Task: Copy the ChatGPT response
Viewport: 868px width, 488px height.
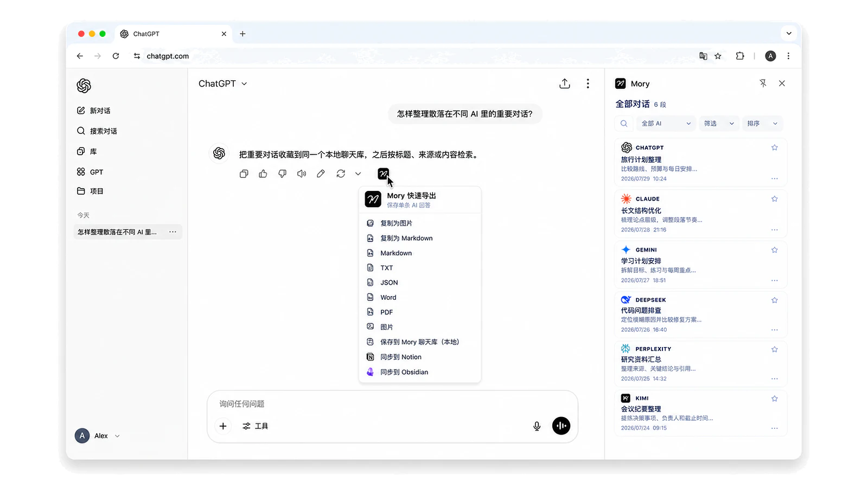Action: point(244,174)
